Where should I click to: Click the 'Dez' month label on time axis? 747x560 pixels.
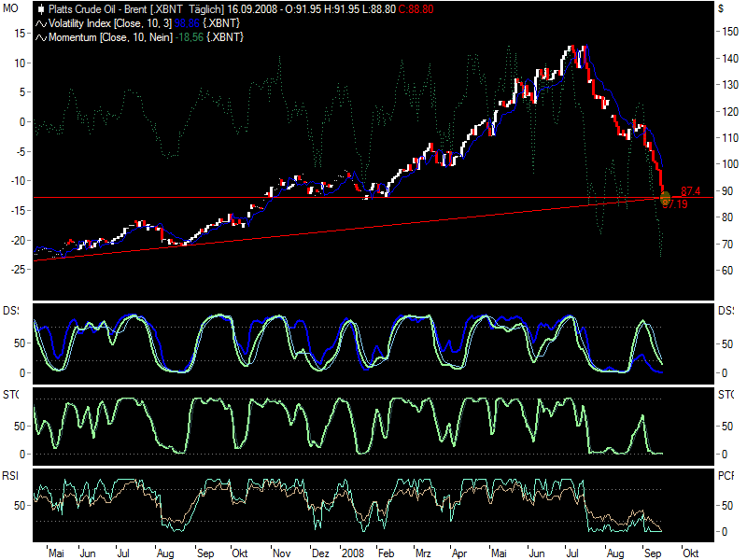click(x=320, y=553)
